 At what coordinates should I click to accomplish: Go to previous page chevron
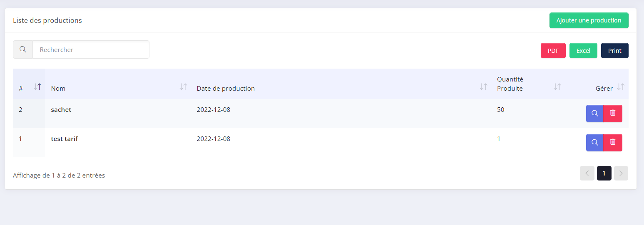[587, 173]
